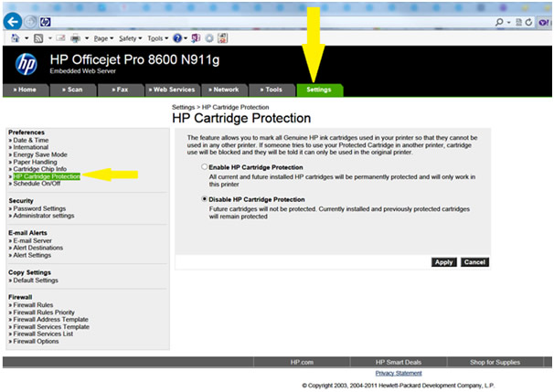
Task: Click the Compatibility View page icon
Action: 518,22
